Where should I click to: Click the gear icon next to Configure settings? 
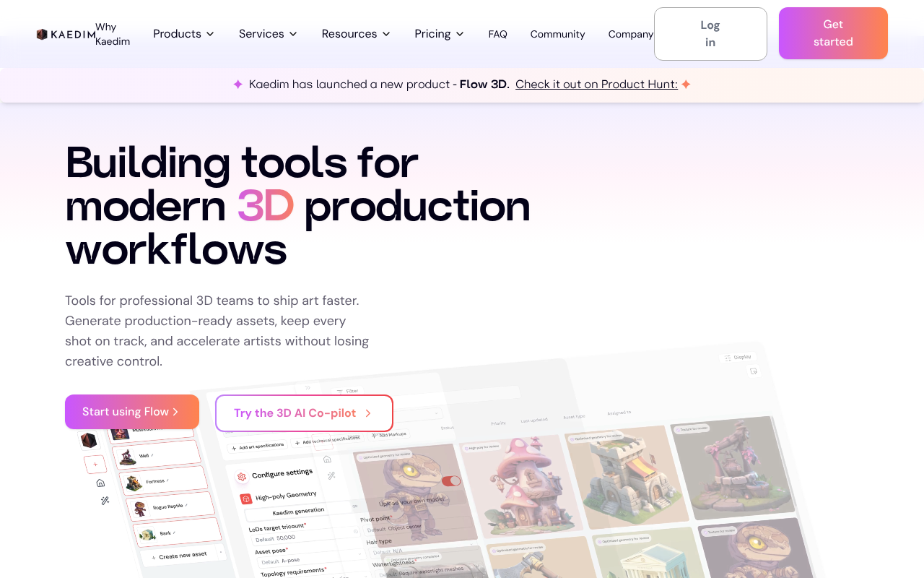[x=242, y=477]
